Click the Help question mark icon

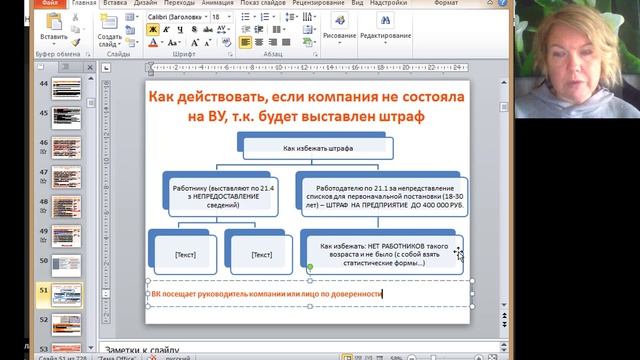coord(502,3)
